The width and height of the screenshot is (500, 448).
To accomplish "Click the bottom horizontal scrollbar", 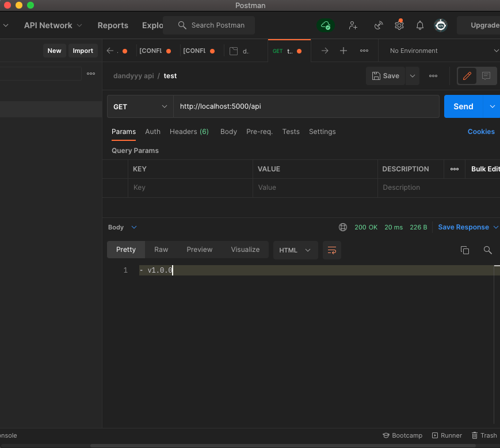I will pyautogui.click(x=283, y=446).
